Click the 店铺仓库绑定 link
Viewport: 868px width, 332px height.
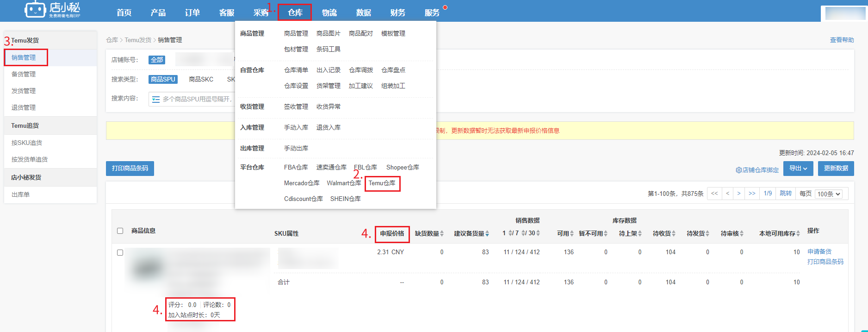(x=761, y=170)
